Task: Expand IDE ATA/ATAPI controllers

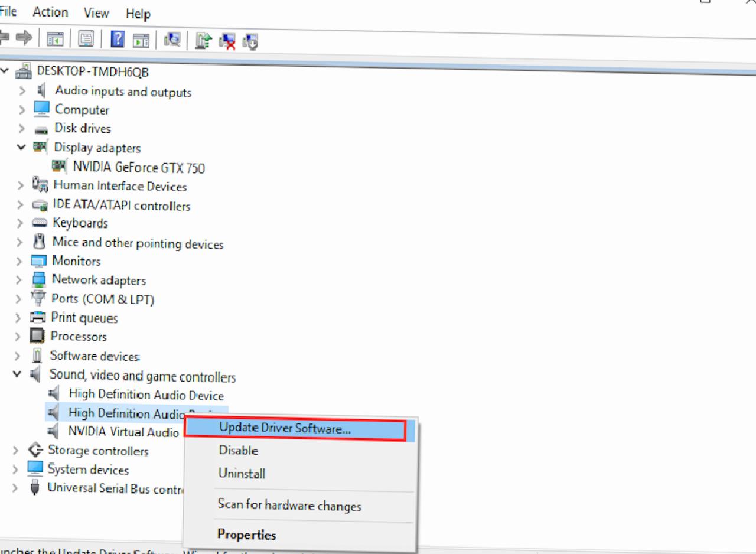Action: tap(21, 205)
